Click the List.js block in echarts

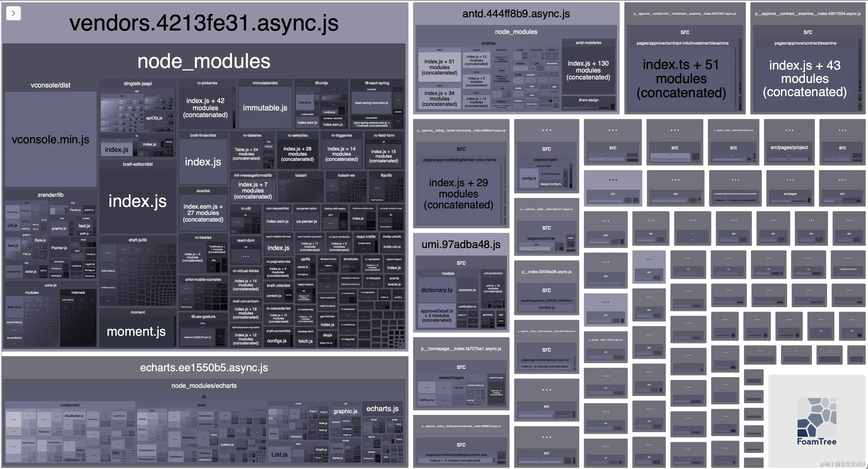click(x=279, y=454)
